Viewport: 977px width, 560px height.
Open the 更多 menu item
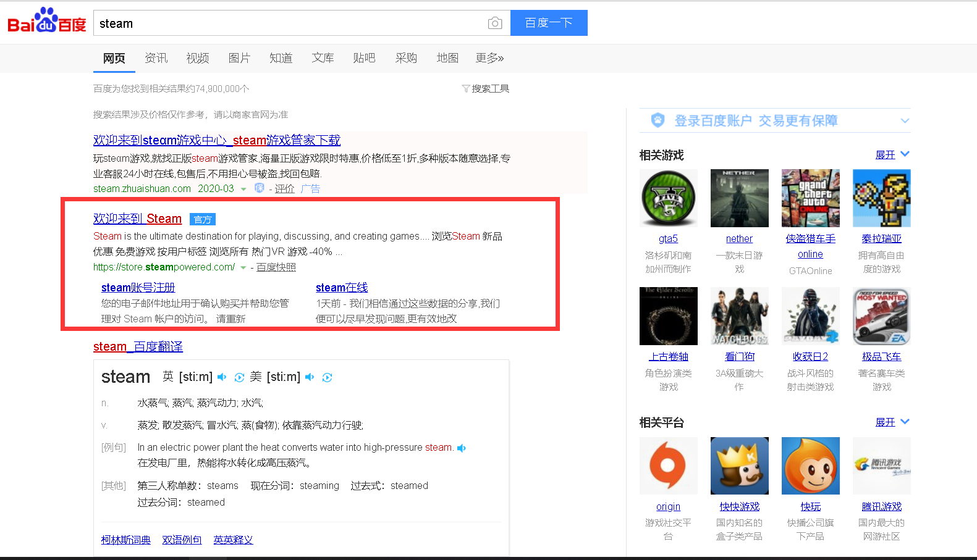[x=489, y=58]
